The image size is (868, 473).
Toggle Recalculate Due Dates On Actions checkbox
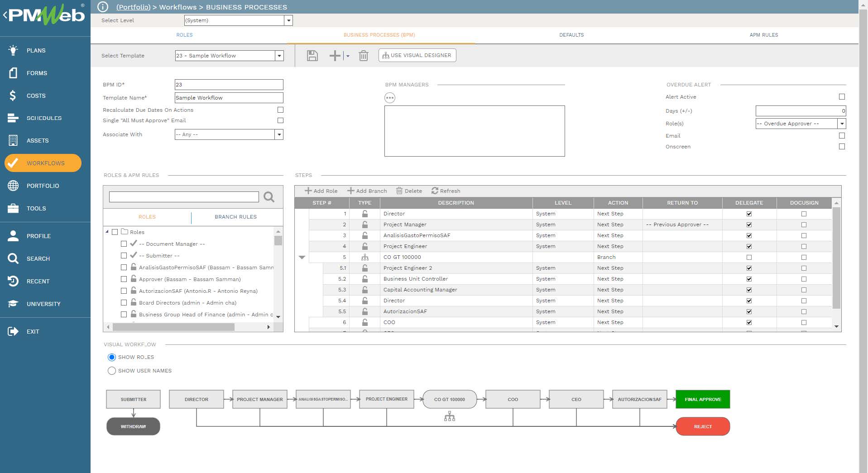point(281,110)
